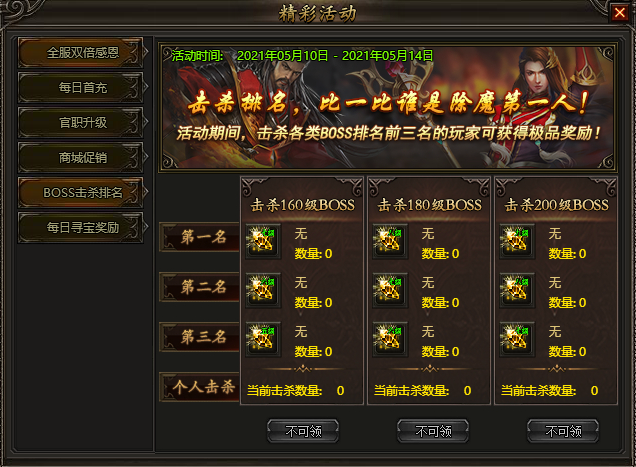Close the 精彩活动 window
Screen dimensions: 636x467
(x=619, y=13)
